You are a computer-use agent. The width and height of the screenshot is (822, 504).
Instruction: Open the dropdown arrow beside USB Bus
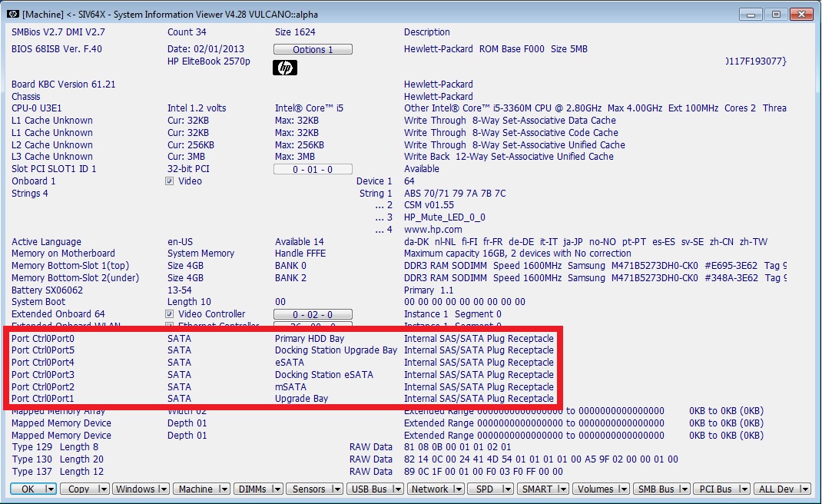(398, 489)
